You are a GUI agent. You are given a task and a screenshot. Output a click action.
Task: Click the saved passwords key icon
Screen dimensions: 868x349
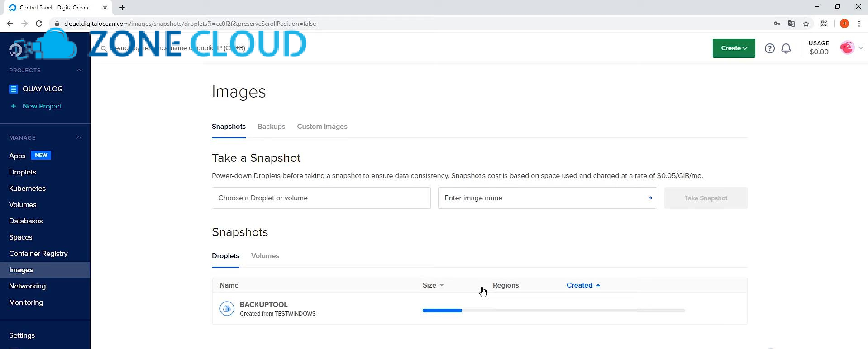click(x=777, y=24)
